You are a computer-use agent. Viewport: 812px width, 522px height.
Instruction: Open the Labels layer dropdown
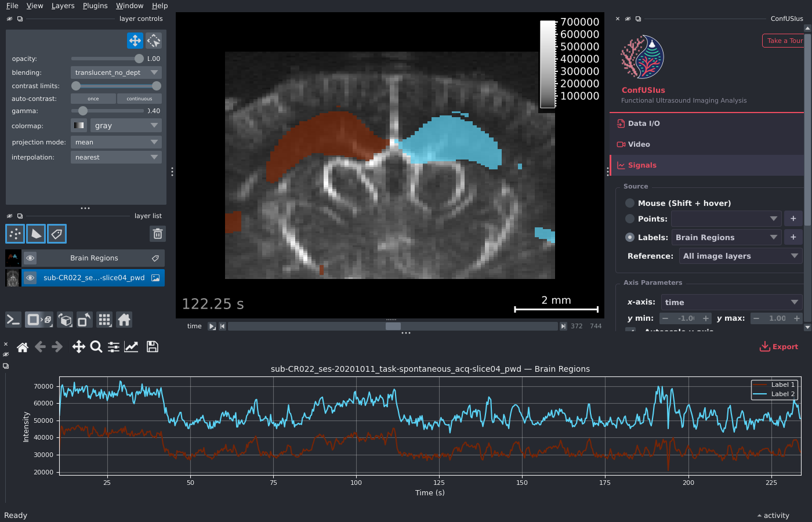(726, 237)
